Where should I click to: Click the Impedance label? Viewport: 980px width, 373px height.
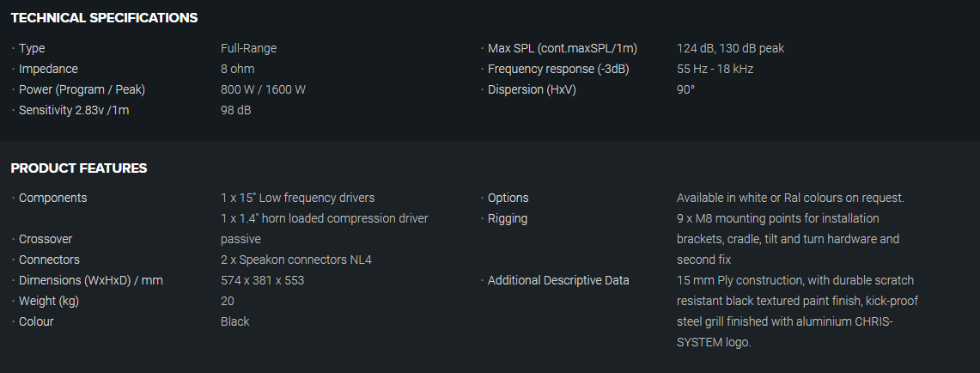tap(48, 69)
